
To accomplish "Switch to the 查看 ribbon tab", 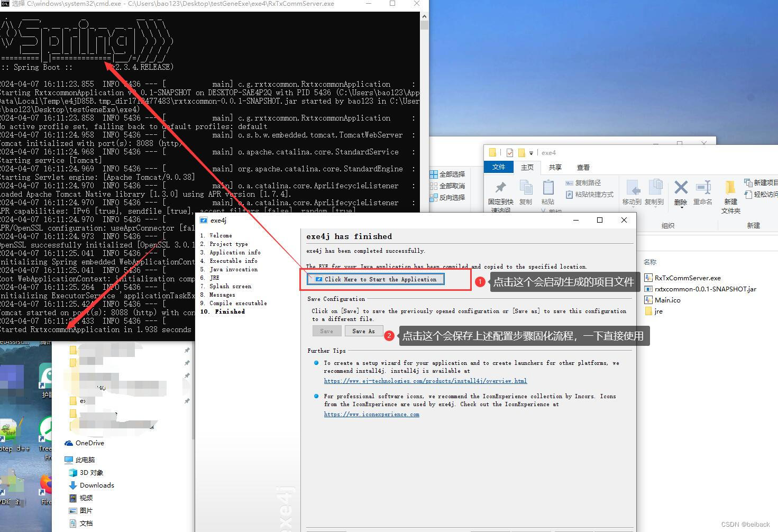I will click(583, 167).
